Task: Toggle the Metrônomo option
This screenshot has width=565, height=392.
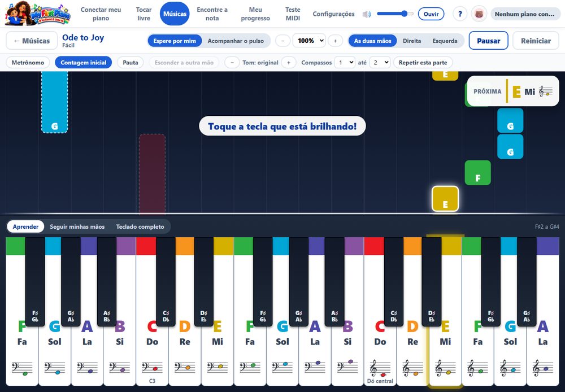Action: 28,62
